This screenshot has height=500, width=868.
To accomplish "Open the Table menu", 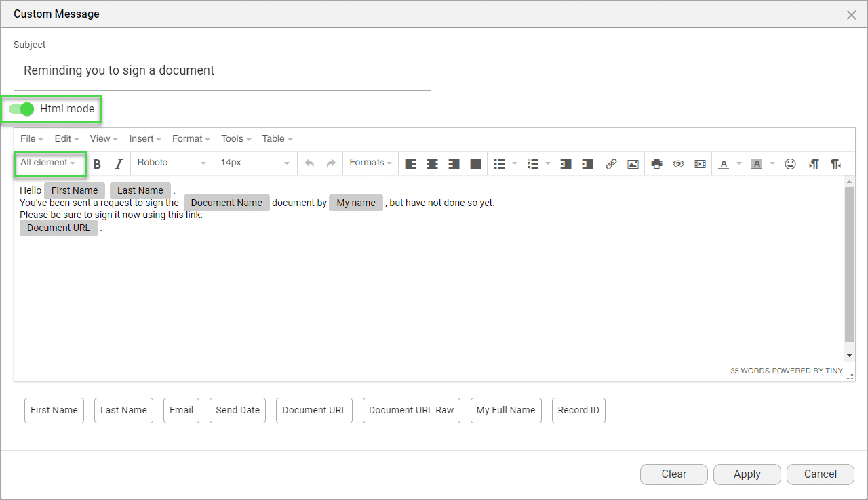I will coord(273,138).
